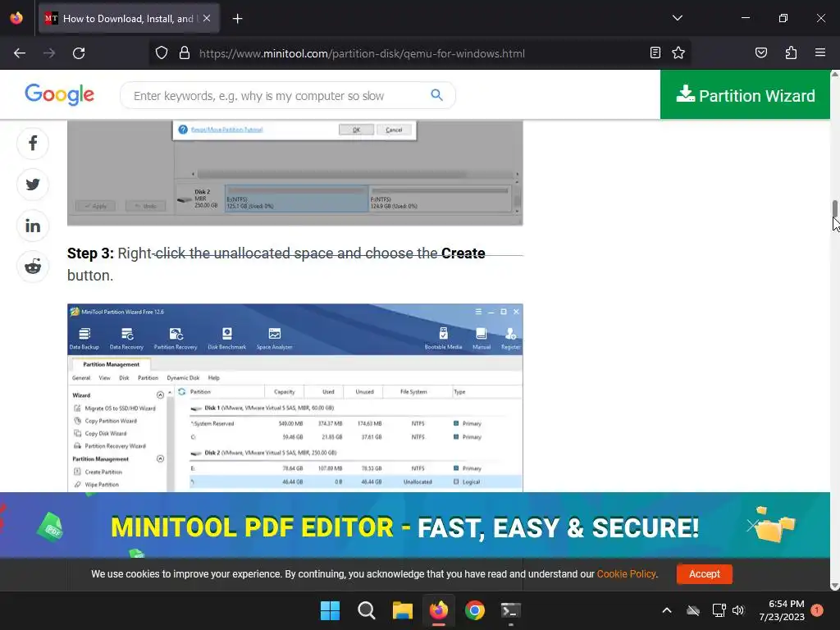Open the tracking protection shield
The height and width of the screenshot is (630, 840).
162,53
